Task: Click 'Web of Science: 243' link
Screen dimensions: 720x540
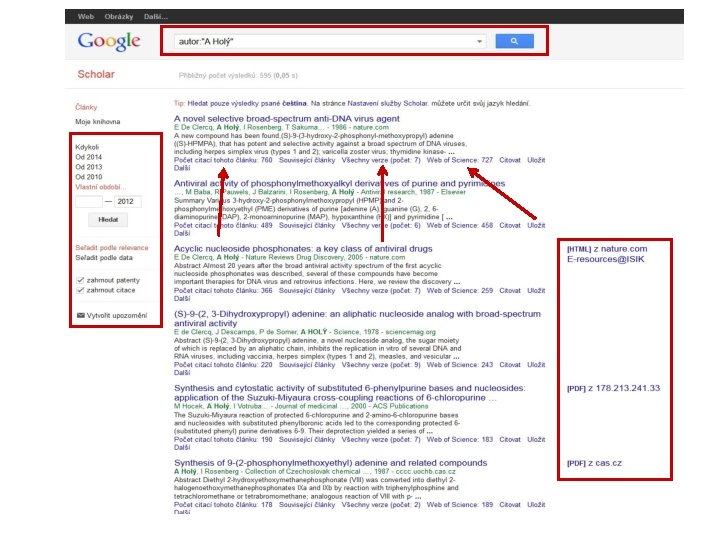Action: [x=460, y=365]
